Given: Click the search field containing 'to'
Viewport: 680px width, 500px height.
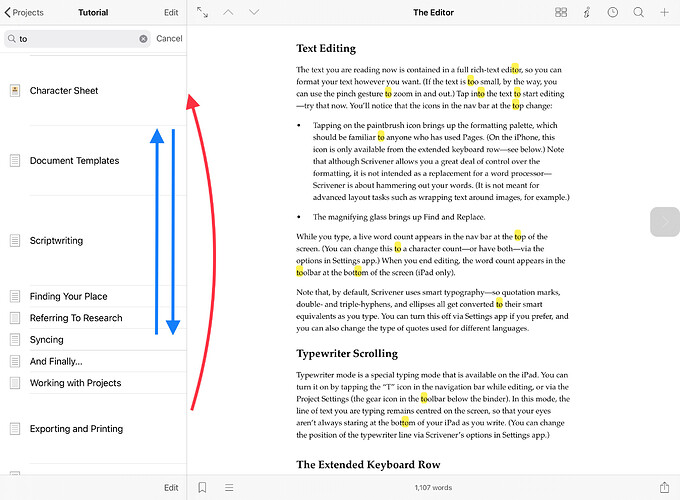Looking at the screenshot, I should pyautogui.click(x=77, y=39).
